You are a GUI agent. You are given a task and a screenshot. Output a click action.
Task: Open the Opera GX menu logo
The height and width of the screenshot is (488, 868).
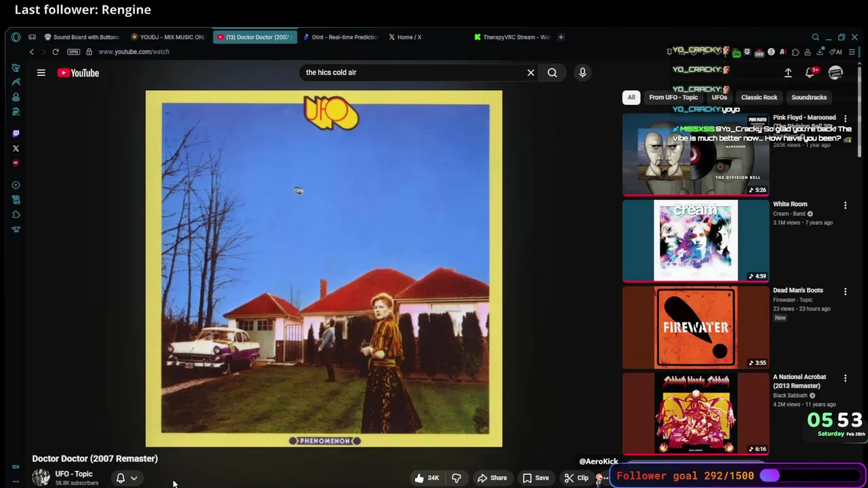pos(16,37)
